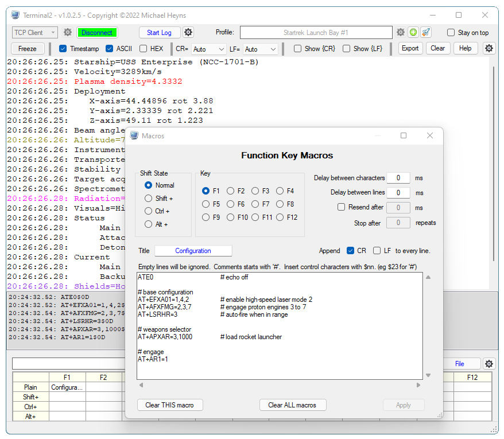The image size is (504, 439).
Task: Open TCP Client connection type dropdown
Action: coord(34,33)
